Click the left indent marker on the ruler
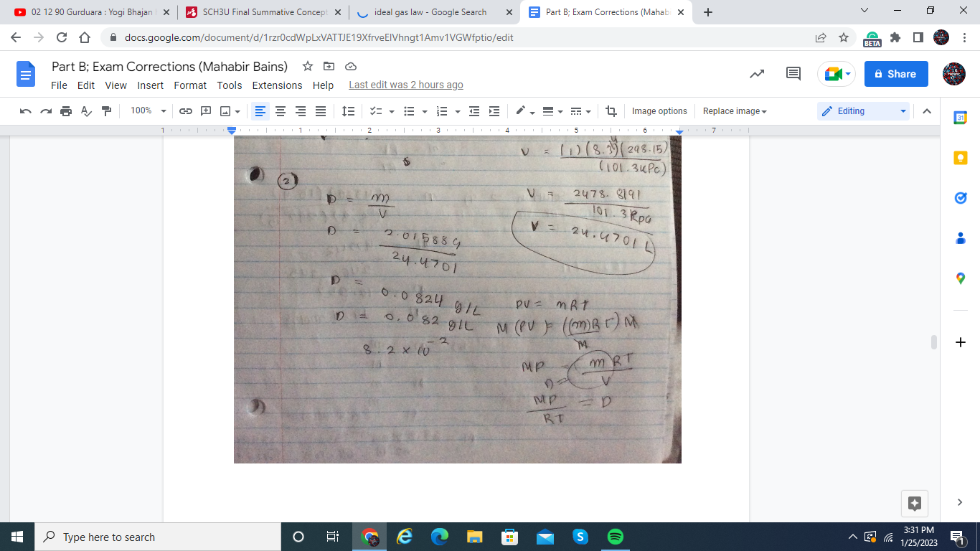This screenshot has height=551, width=980. 231,131
